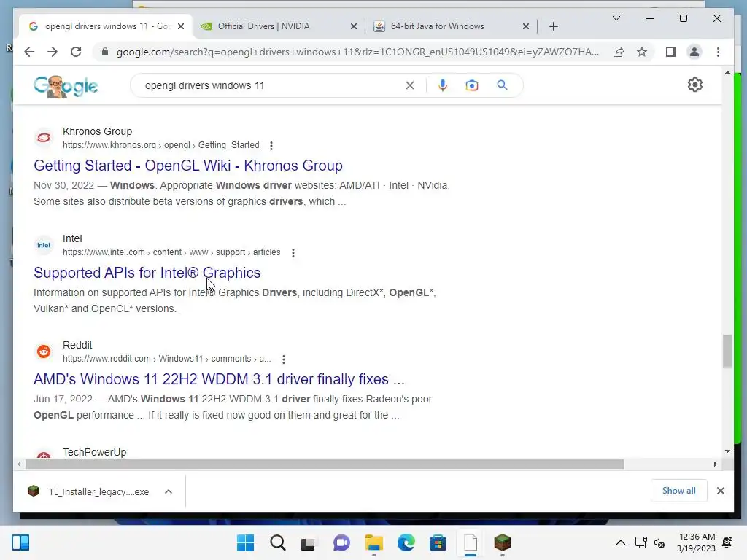
Task: Open more options for the Intel result
Action: (x=293, y=252)
